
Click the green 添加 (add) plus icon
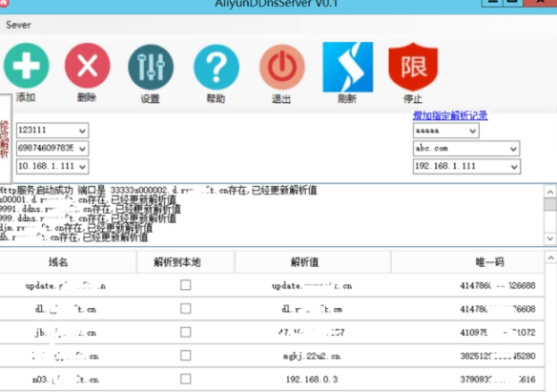pos(27,66)
